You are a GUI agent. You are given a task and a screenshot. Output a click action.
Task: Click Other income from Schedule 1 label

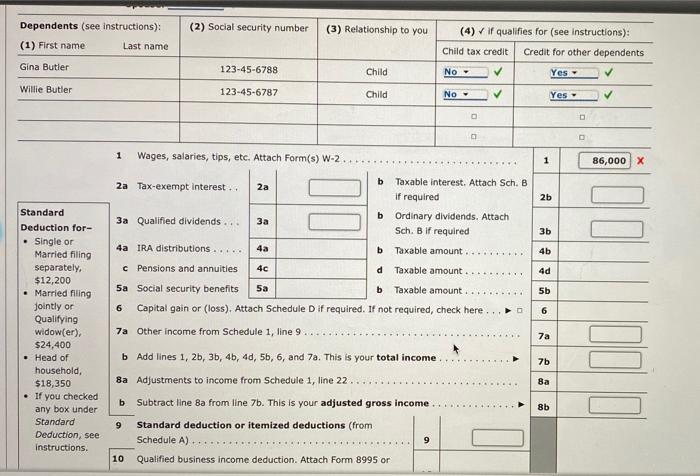click(x=218, y=332)
